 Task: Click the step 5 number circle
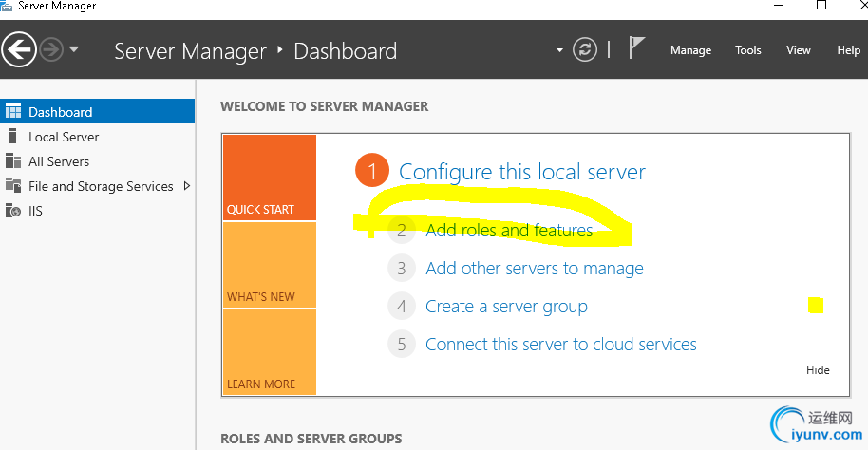point(402,345)
